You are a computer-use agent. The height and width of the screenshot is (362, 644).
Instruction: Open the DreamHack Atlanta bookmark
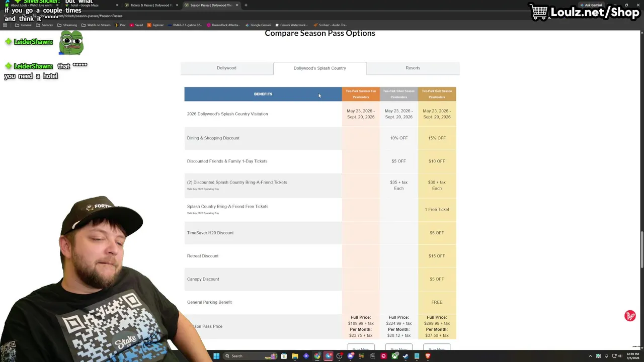tap(223, 25)
